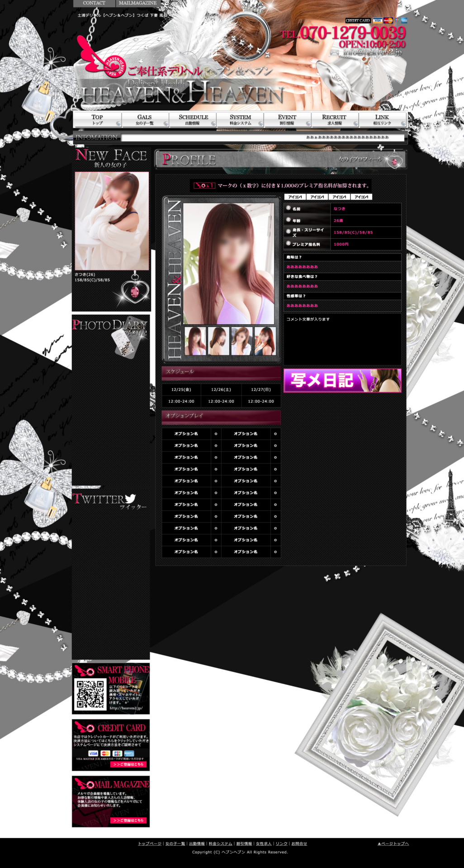Screen dimensions: 464x868
Task: Open the RECRUIT menu item
Action: 334,120
